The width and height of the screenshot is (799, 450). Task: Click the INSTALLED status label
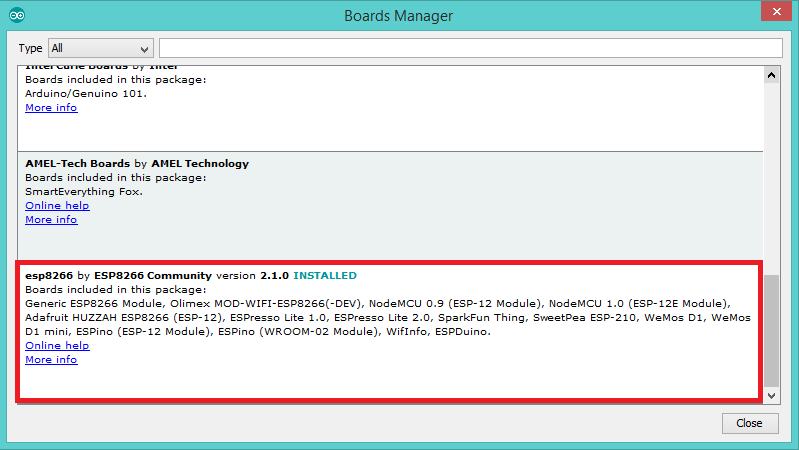[x=325, y=276]
